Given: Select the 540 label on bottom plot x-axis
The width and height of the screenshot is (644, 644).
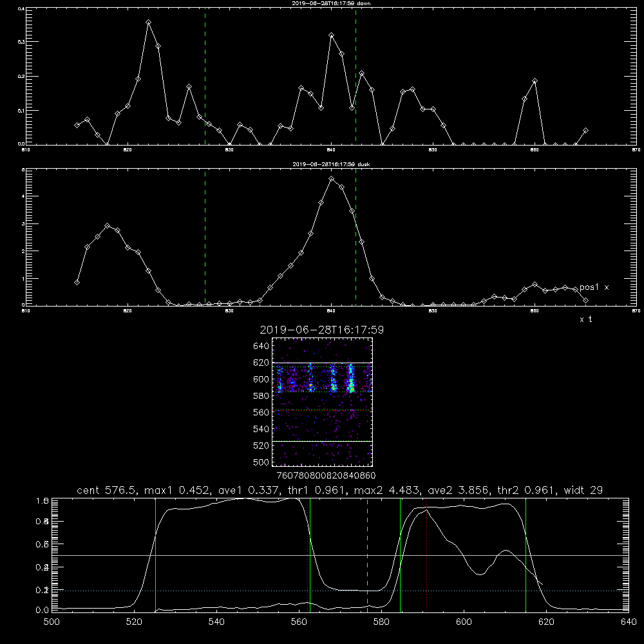Looking at the screenshot, I should coord(216,622).
